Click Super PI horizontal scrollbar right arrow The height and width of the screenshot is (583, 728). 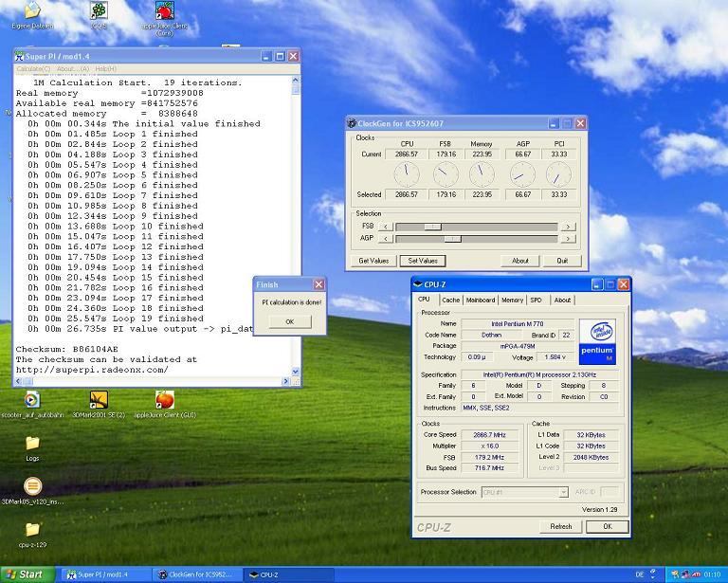(285, 381)
